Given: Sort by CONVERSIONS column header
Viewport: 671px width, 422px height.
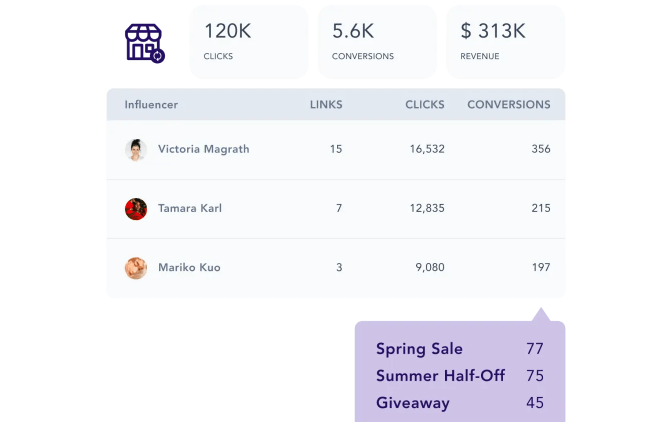Looking at the screenshot, I should tap(508, 104).
